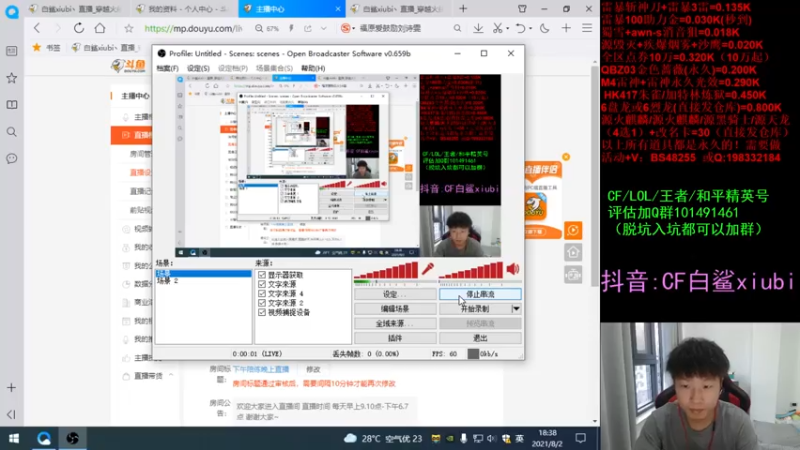Click browser undo closed-tab icon

pos(520,29)
